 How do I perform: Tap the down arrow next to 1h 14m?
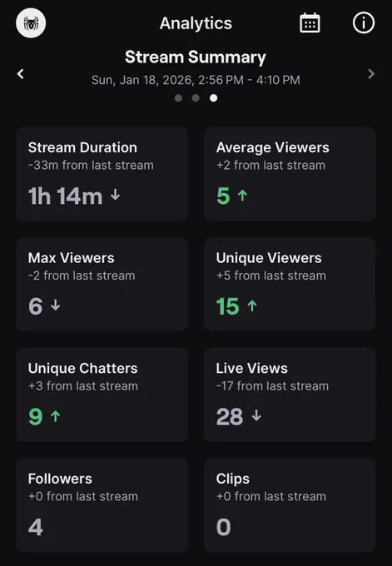click(115, 195)
